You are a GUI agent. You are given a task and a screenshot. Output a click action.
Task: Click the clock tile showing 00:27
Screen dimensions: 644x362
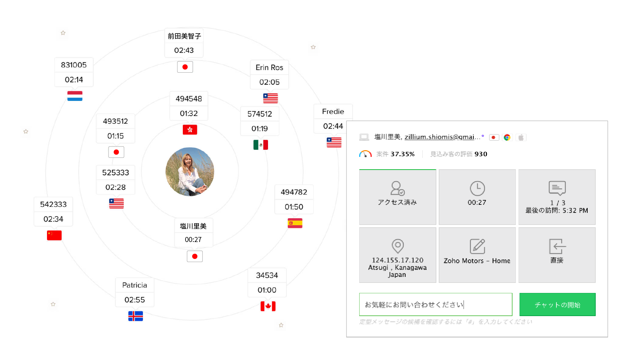coord(477,197)
